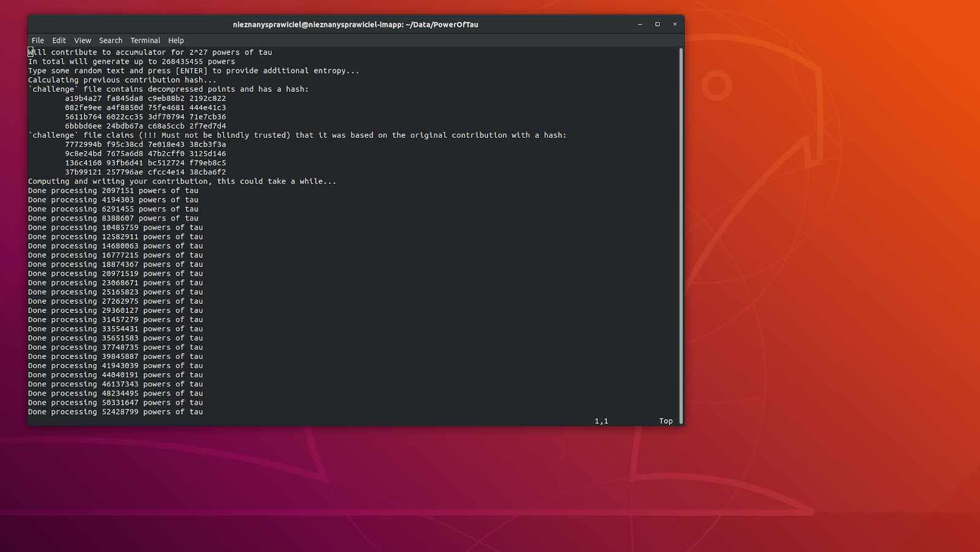This screenshot has height=552, width=980.
Task: Click the 'Computing and writing your contribution' line
Action: (x=182, y=181)
